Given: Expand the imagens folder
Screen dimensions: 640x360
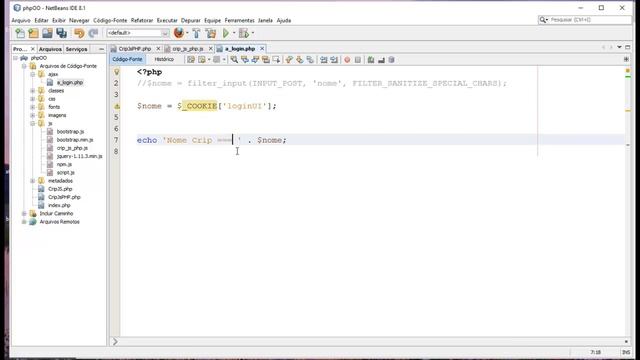Looking at the screenshot, I should coord(33,115).
